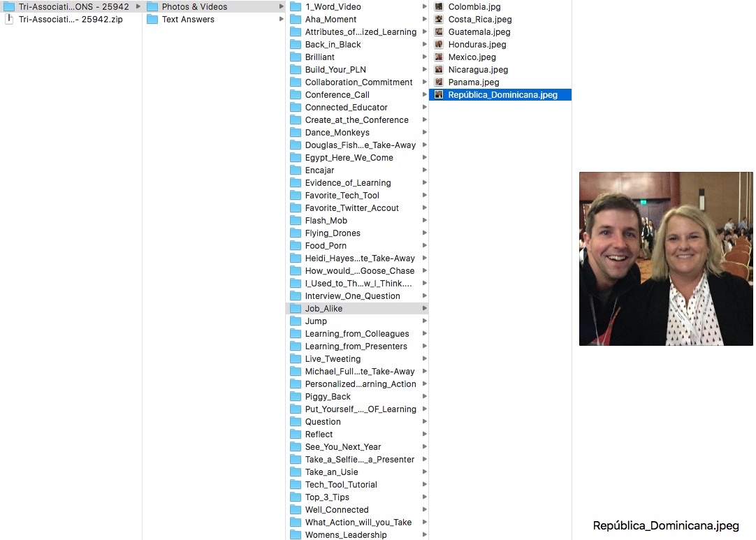The image size is (756, 540).
Task: Expand the Photos & Videos folder arrow
Action: click(281, 7)
